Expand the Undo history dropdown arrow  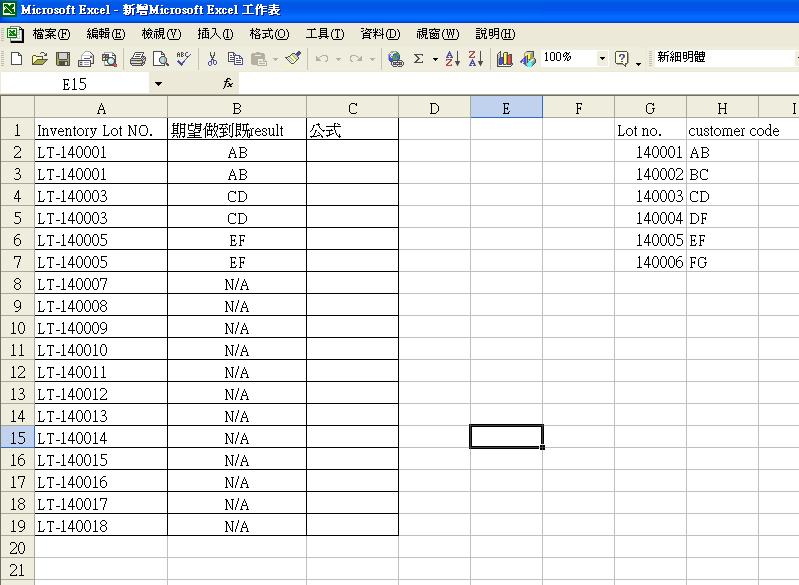click(x=338, y=60)
